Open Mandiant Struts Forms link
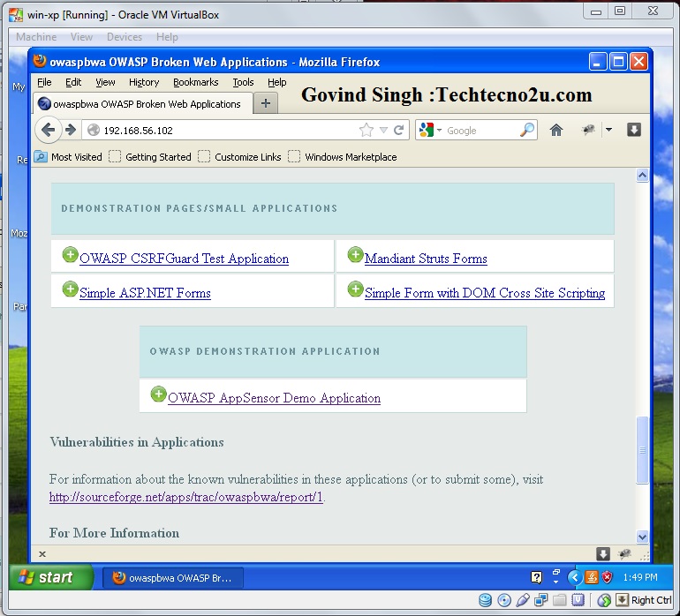 426,259
